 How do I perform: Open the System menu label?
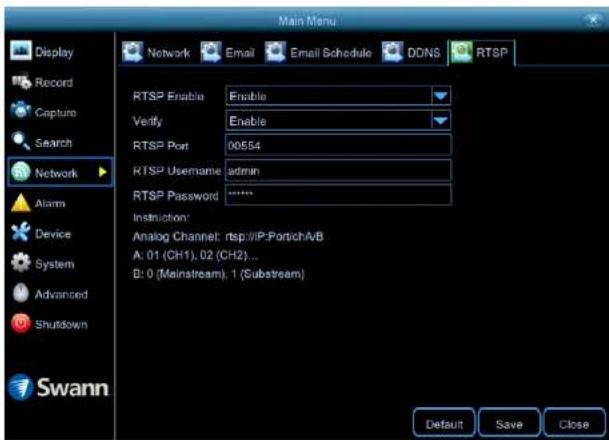click(54, 264)
